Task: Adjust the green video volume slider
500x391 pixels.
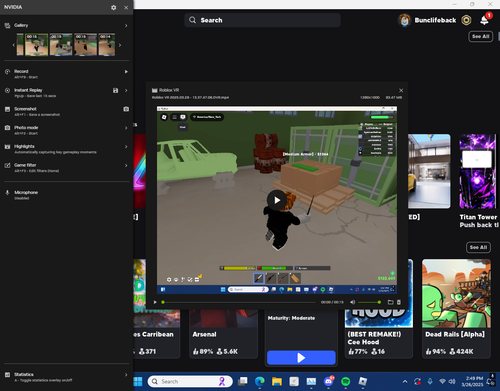Action: [369, 302]
